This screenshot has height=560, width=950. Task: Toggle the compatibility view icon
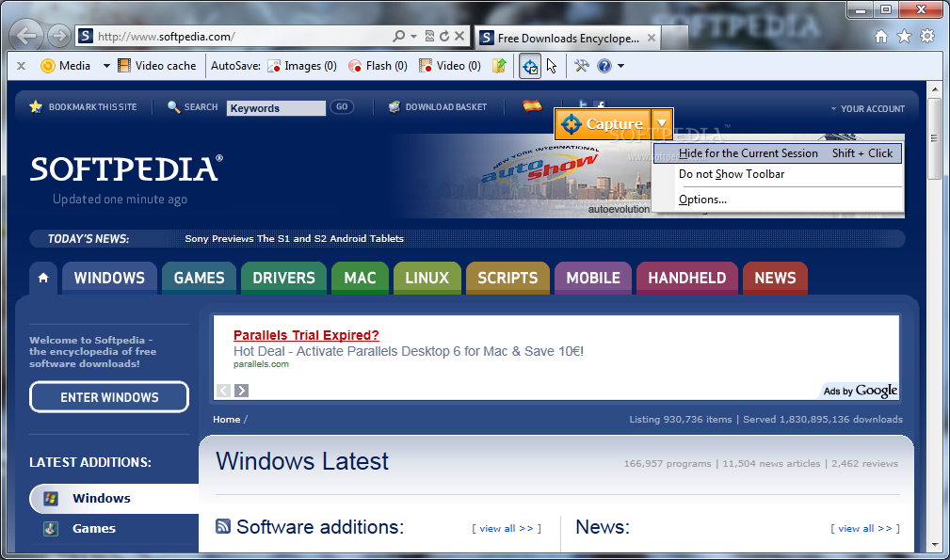(429, 37)
